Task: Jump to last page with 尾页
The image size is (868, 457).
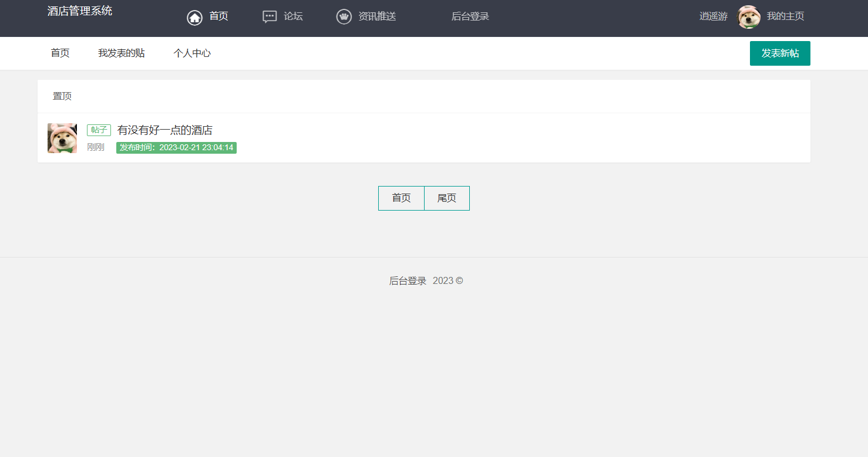Action: pyautogui.click(x=447, y=198)
